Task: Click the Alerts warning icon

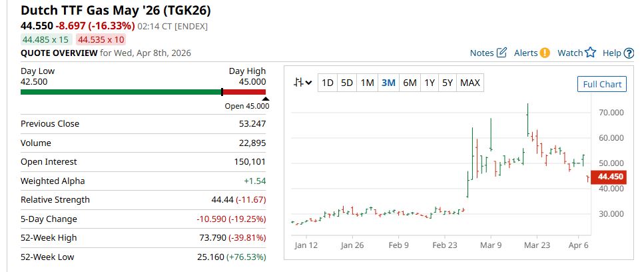Action: tap(545, 53)
